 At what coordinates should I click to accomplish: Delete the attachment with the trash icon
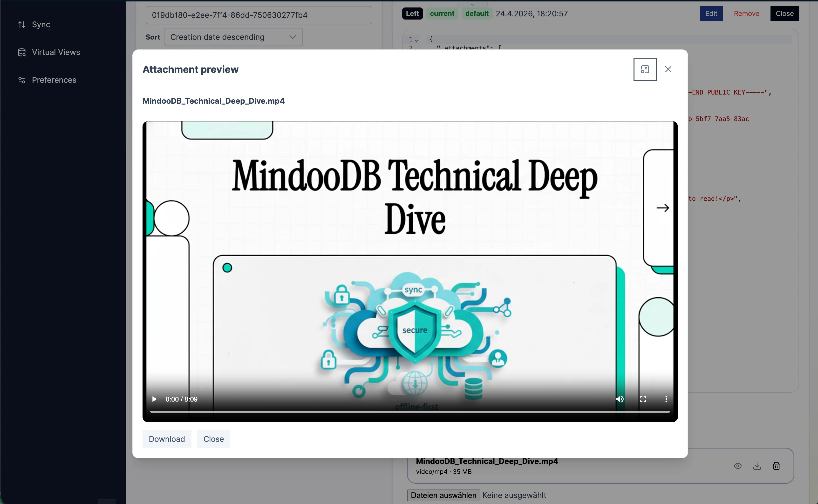tap(776, 466)
